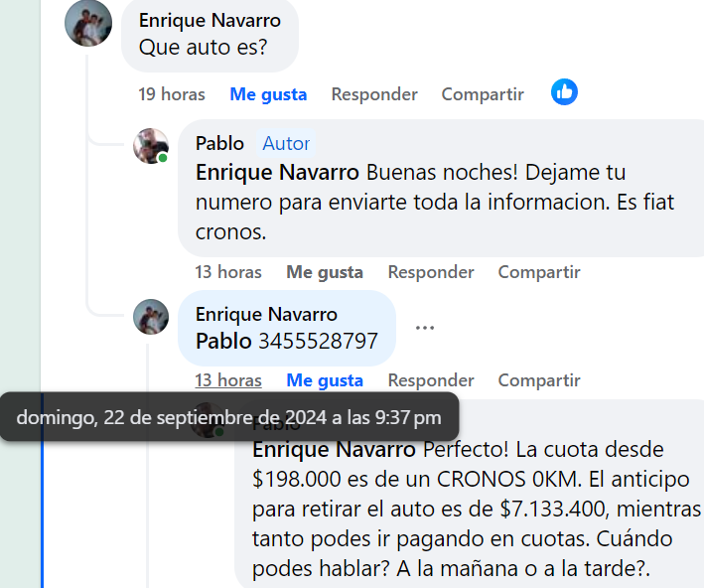Like the 'Que auto es?' comment
This screenshot has height=588, width=704.
[268, 94]
